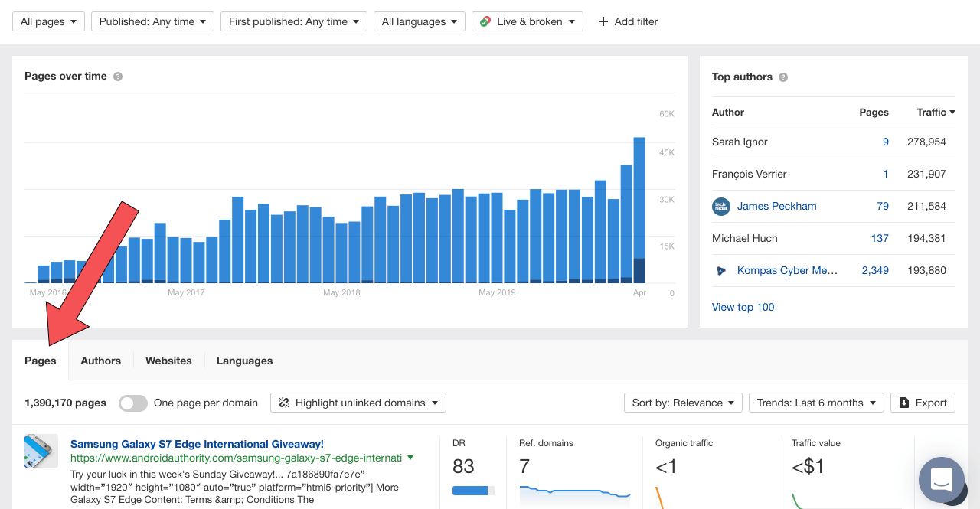Open the androidauthority.com URL link
Screen dimensions: 980x509
click(x=236, y=458)
